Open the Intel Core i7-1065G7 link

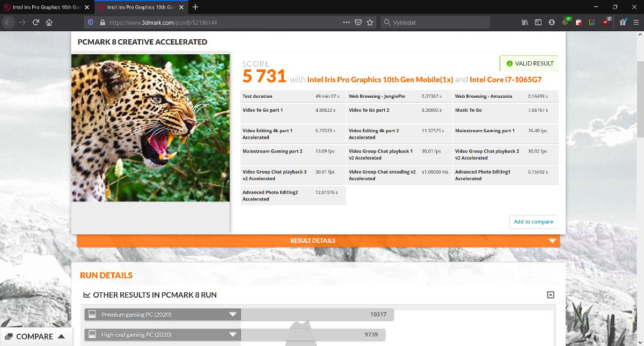(505, 80)
